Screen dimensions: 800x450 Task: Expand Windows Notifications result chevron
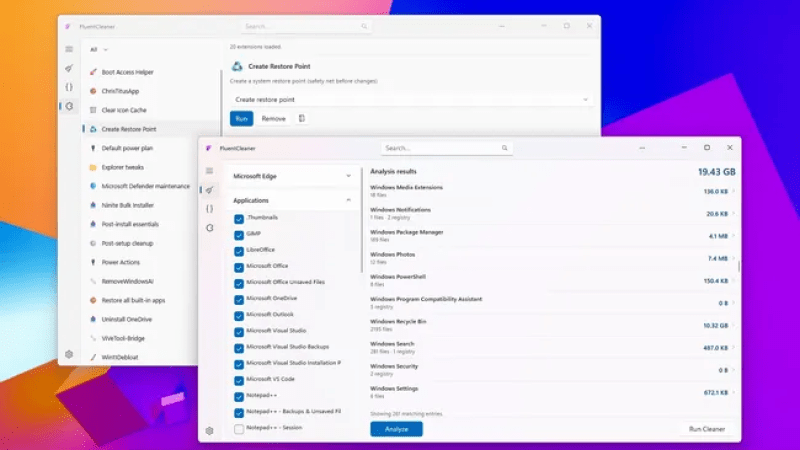click(x=733, y=214)
